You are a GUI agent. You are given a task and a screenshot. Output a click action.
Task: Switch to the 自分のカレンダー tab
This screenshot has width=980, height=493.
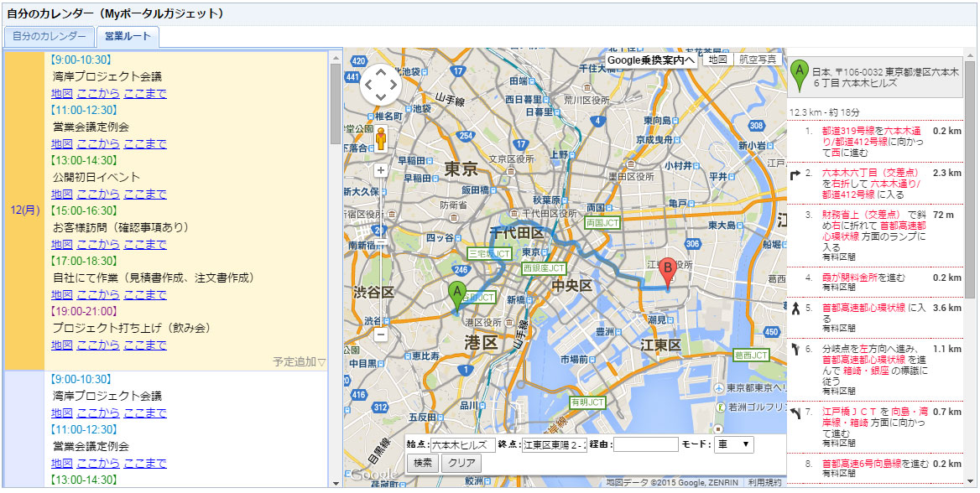[x=50, y=36]
